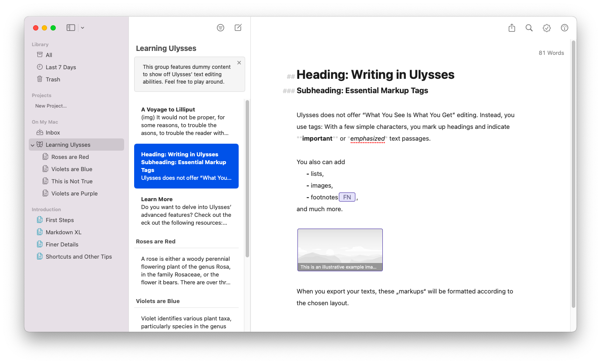The image size is (601, 364).
Task: Click the bold word important
Action: pyautogui.click(x=317, y=138)
